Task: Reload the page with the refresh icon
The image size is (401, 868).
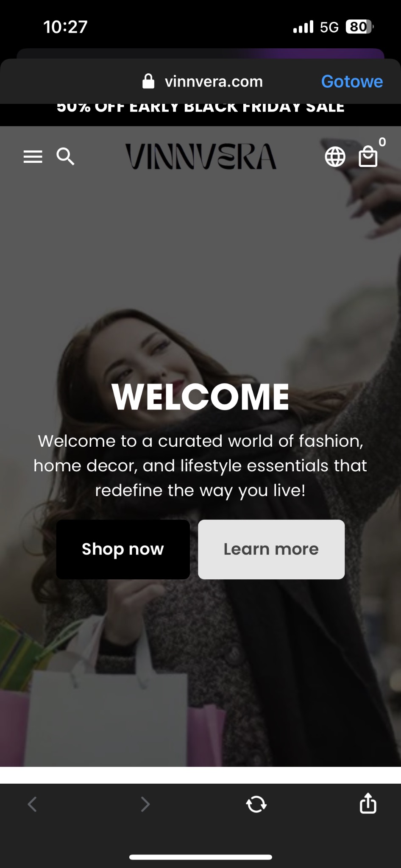Action: point(256,804)
